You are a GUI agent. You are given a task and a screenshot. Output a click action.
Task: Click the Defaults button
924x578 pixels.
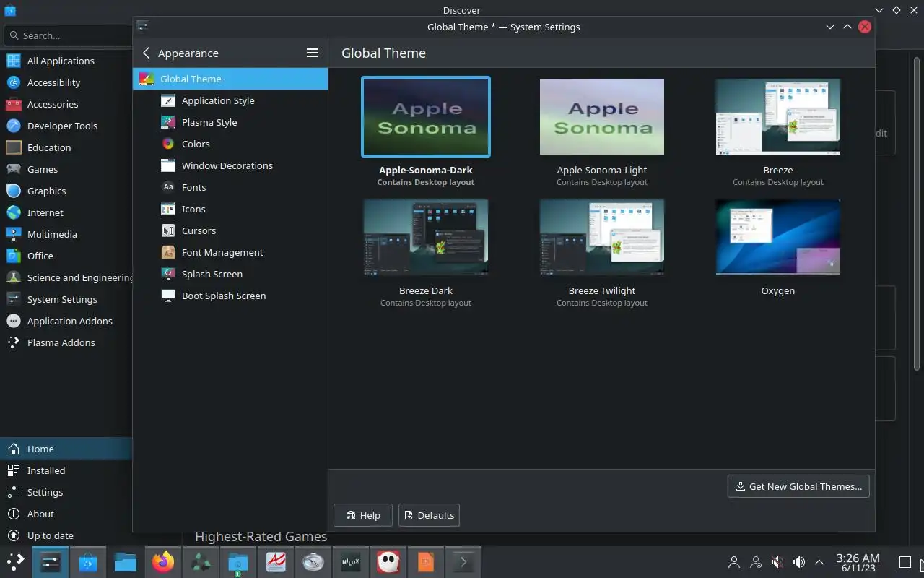429,515
